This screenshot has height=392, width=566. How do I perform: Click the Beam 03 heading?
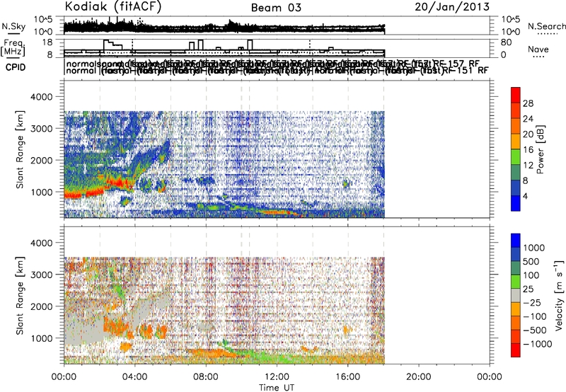coord(276,8)
